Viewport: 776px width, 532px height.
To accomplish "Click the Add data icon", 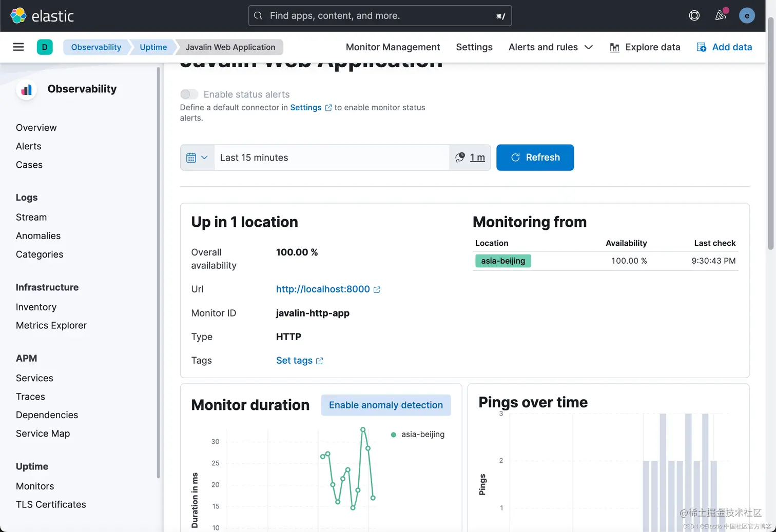I will click(x=701, y=47).
